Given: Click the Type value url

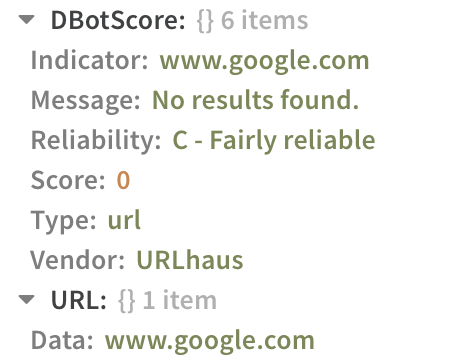Looking at the screenshot, I should [124, 220].
